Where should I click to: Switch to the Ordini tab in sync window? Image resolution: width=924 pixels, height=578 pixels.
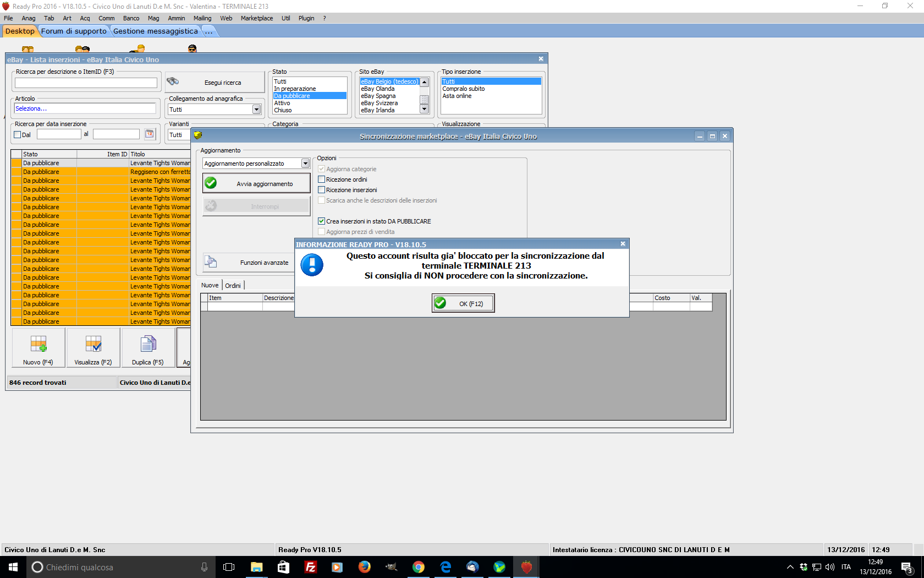(233, 285)
